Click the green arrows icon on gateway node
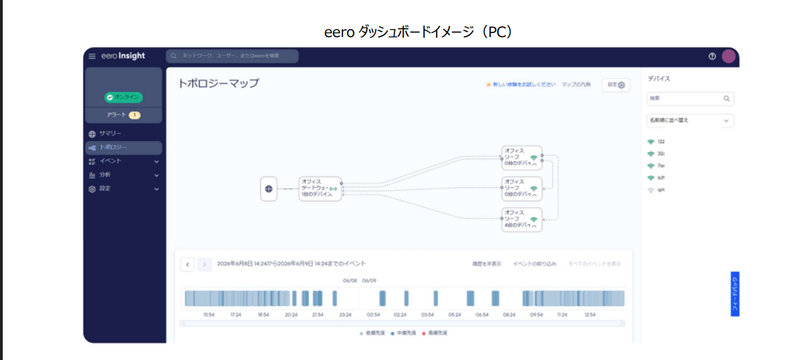 point(333,189)
